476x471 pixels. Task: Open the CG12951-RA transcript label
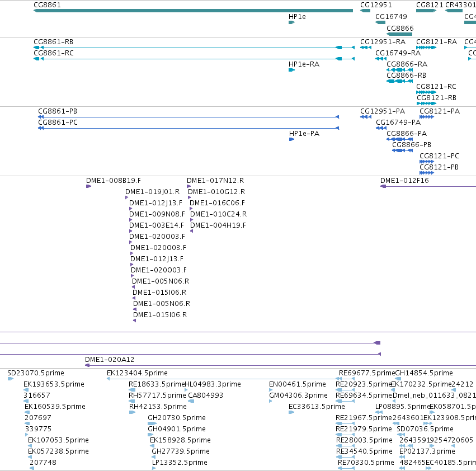[383, 41]
